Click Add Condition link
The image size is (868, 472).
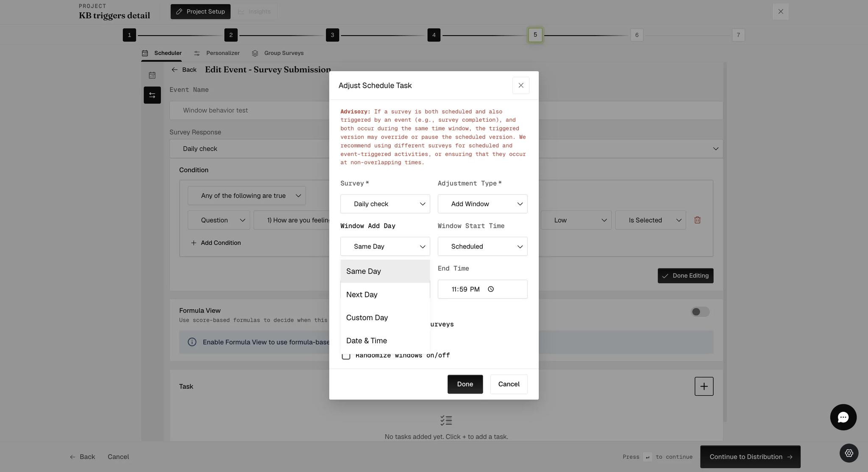click(216, 243)
